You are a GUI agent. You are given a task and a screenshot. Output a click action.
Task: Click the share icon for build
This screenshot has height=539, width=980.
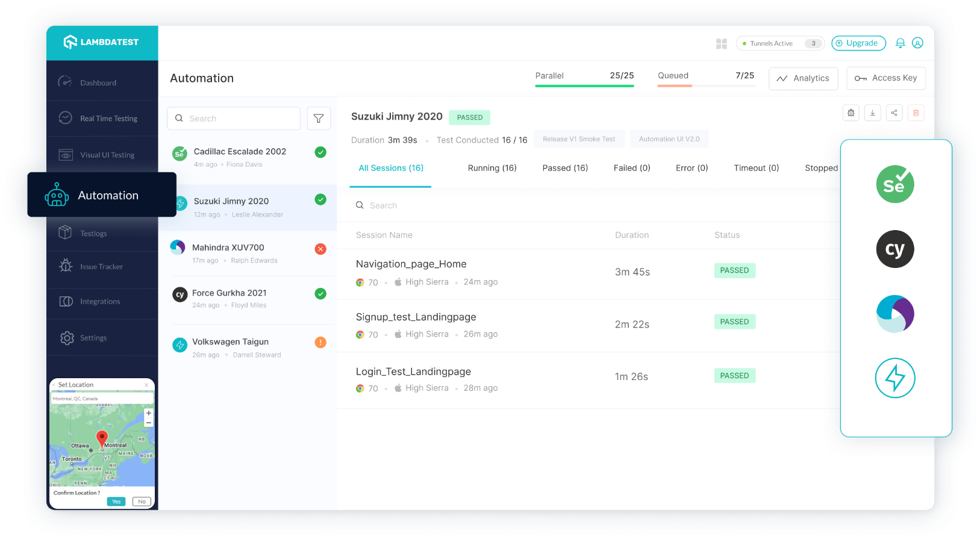pos(894,113)
